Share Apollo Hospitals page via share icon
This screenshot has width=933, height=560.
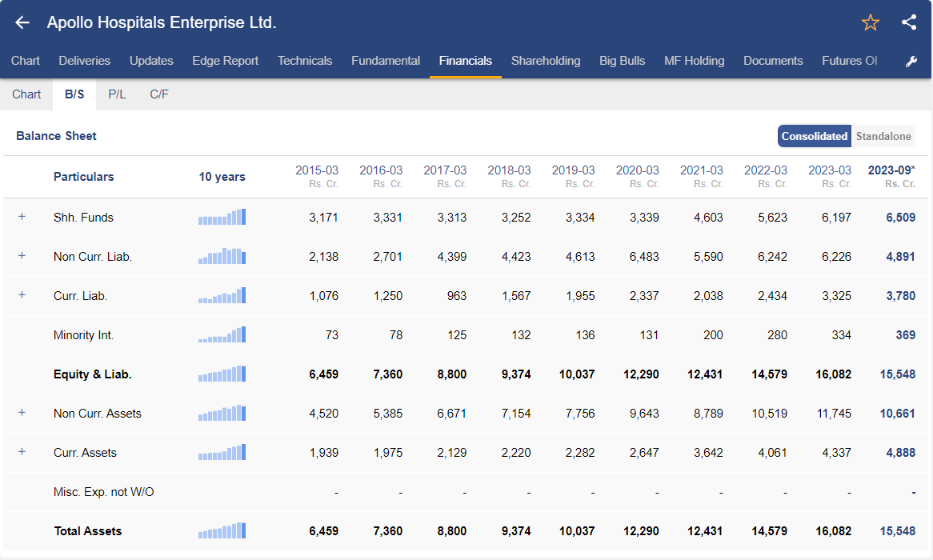tap(909, 22)
